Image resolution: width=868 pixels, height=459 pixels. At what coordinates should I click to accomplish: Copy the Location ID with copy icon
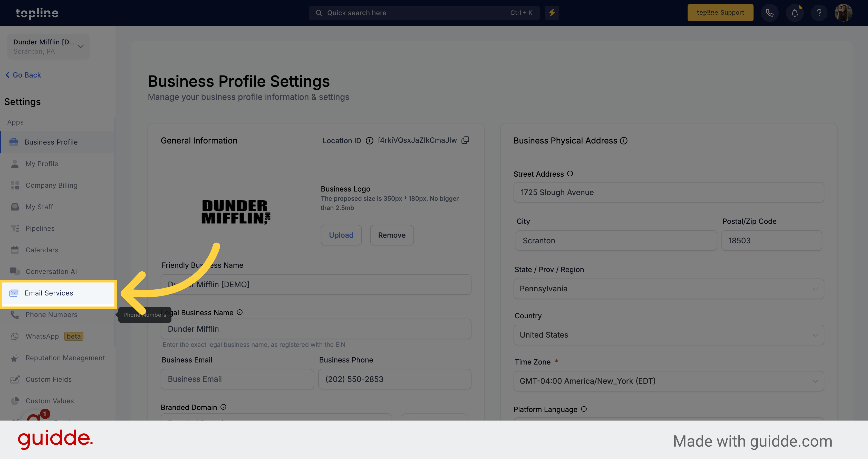click(465, 140)
